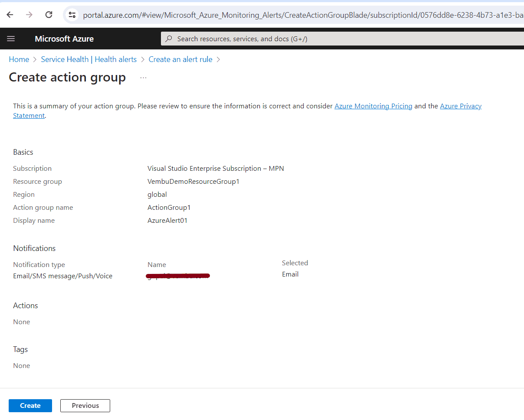Click the search magnifier icon
This screenshot has width=524, height=420.
[169, 39]
